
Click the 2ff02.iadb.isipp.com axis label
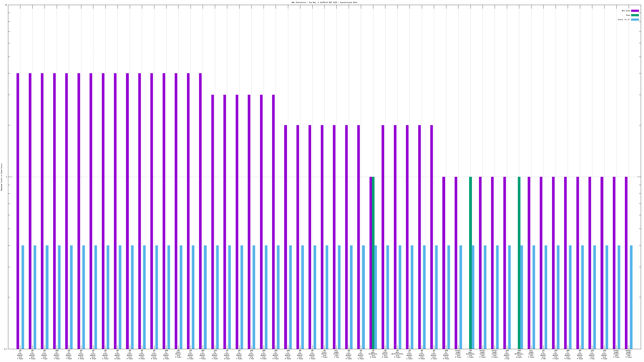[483, 354]
